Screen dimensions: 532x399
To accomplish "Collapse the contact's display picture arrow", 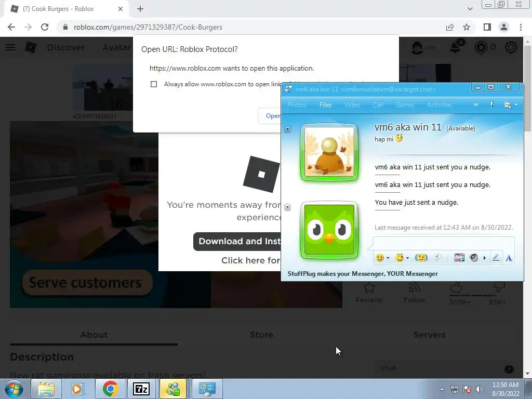I will (288, 129).
